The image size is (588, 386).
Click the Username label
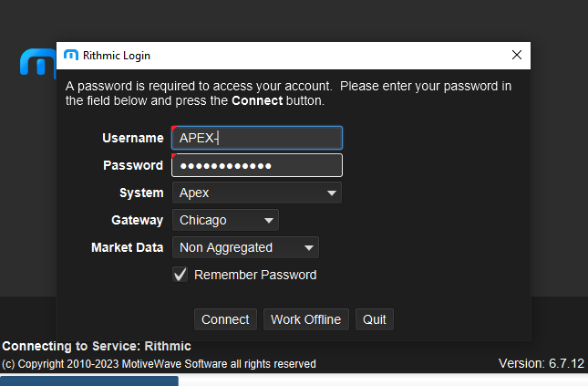click(x=133, y=138)
